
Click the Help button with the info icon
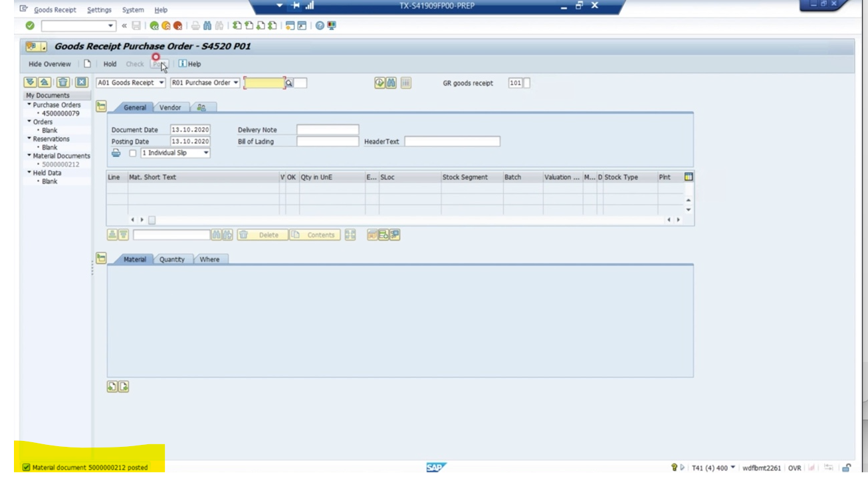[189, 64]
